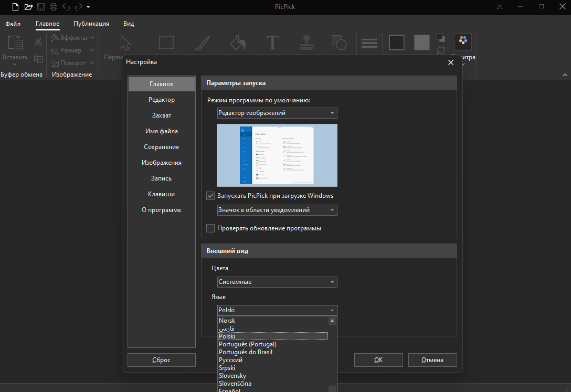
Task: Open the Значок в области уведомлений dropdown
Action: (x=277, y=210)
